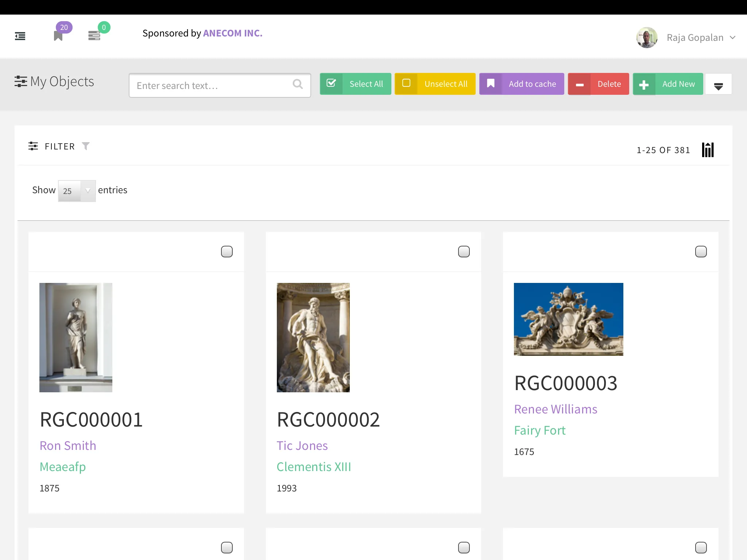Click the hamburger menu icon top-left
This screenshot has height=560, width=747.
coord(20,36)
